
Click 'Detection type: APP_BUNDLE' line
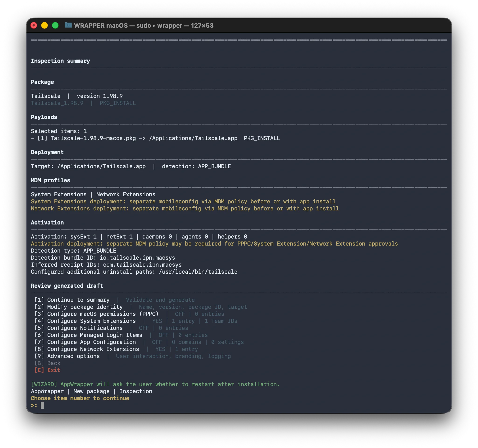(74, 251)
